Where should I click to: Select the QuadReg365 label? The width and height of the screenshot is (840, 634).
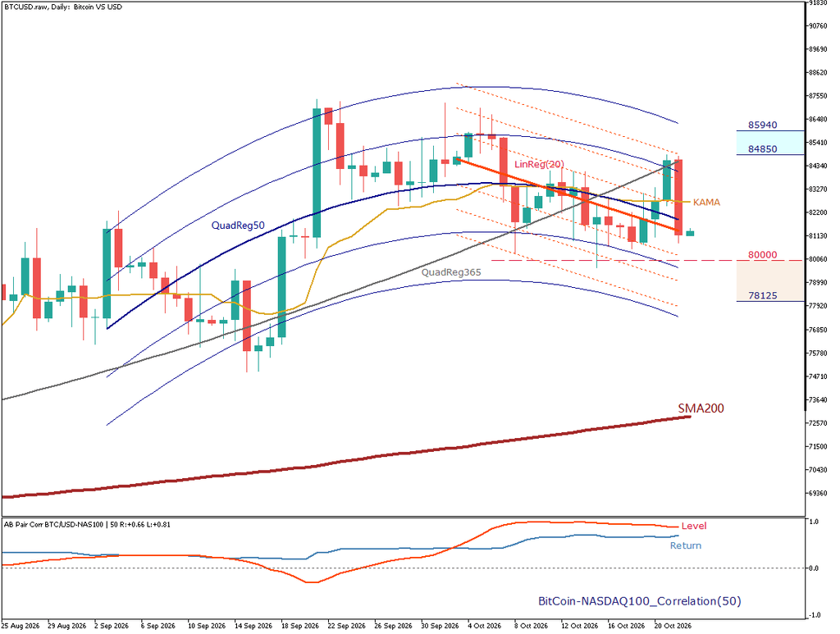[x=451, y=272]
